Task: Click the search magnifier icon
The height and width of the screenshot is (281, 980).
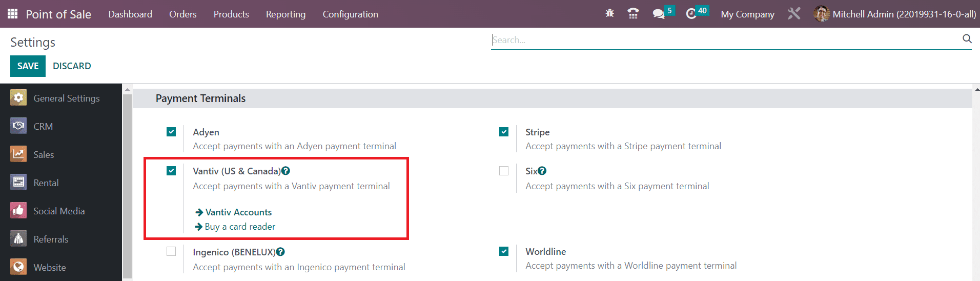Action: 967,39
